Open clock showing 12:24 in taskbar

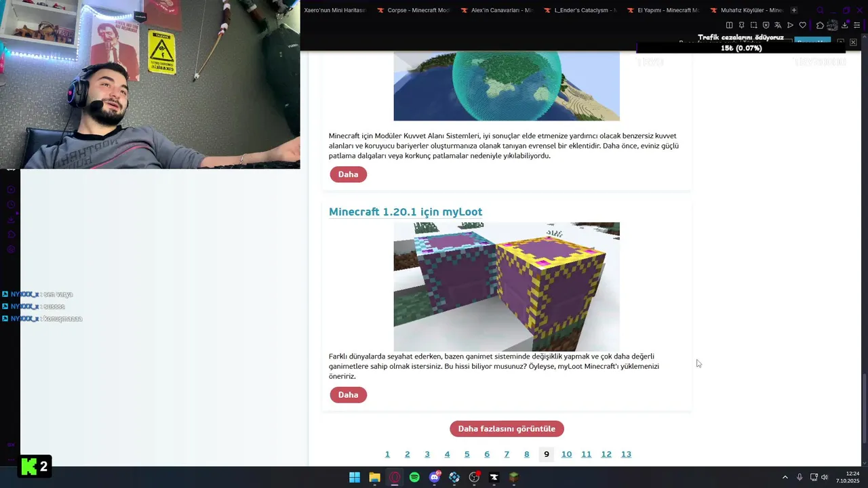pyautogui.click(x=848, y=477)
